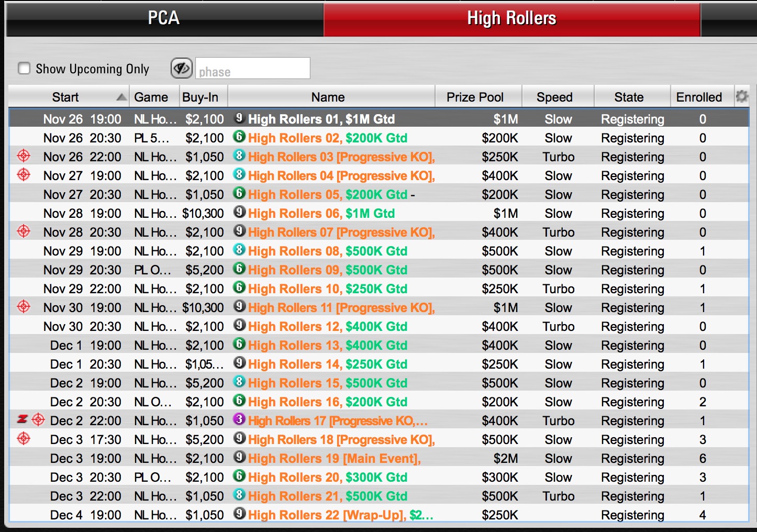Sort by Game column header
The width and height of the screenshot is (757, 532).
pos(154,97)
